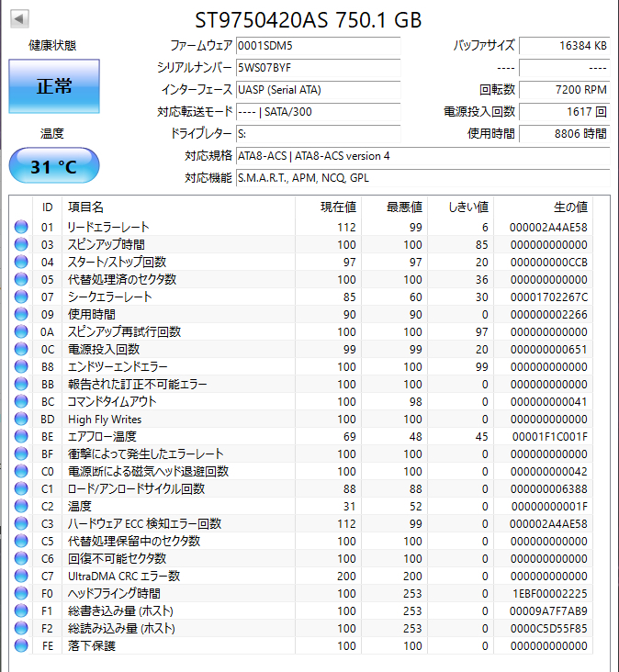Click the status orb for シークエラーレート
The width and height of the screenshot is (619, 672).
(21, 297)
